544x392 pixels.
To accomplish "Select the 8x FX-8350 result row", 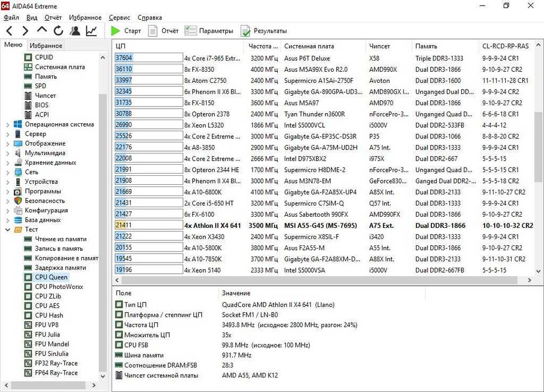I will 324,69.
